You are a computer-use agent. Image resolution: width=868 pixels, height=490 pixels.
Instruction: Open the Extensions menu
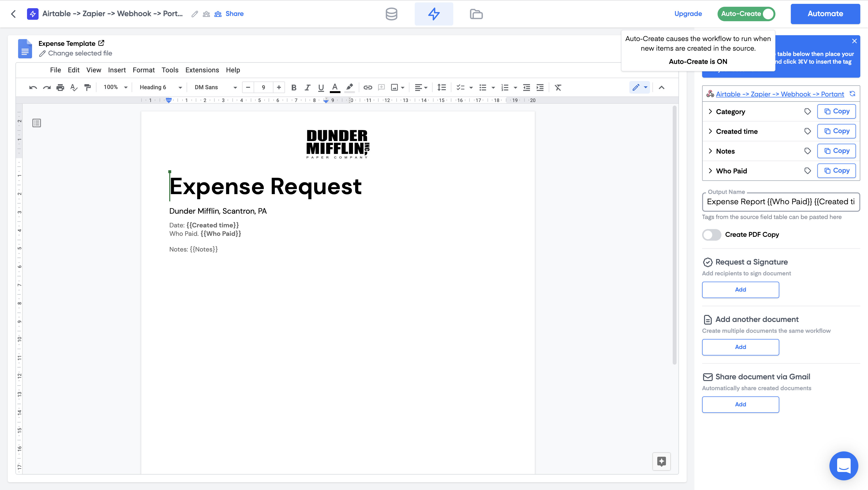tap(202, 70)
